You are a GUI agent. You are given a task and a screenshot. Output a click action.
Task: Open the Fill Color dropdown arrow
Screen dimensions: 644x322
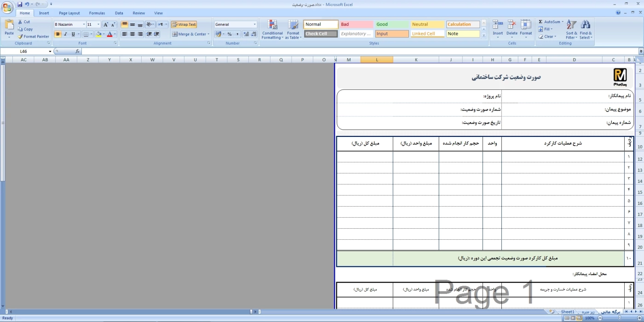coord(104,34)
